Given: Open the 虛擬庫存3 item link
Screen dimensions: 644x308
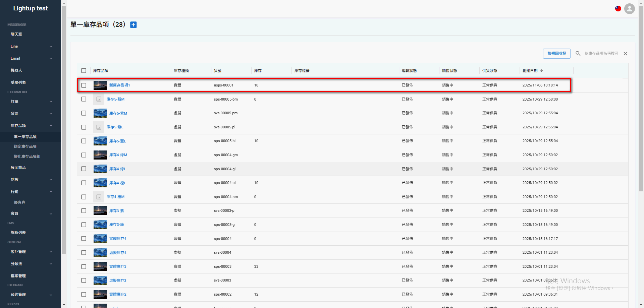Looking at the screenshot, I should coord(118,281).
